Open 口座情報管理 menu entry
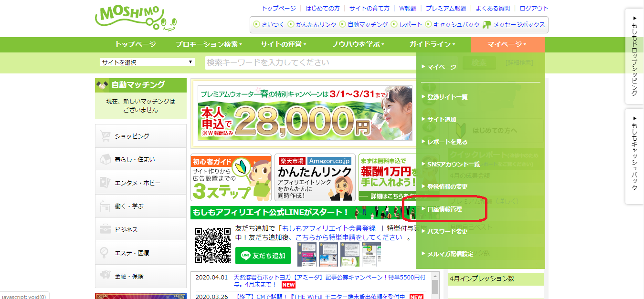Screen dimensions: 644x299 pos(444,209)
